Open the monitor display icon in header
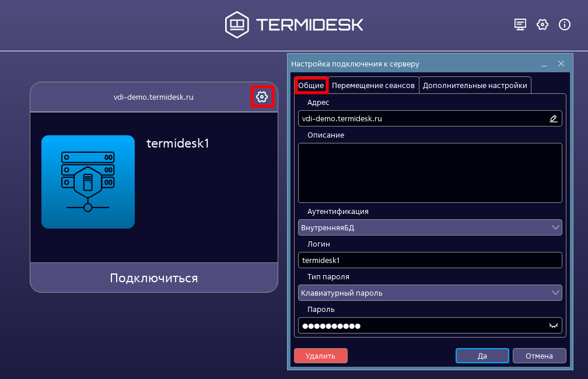 tap(520, 24)
